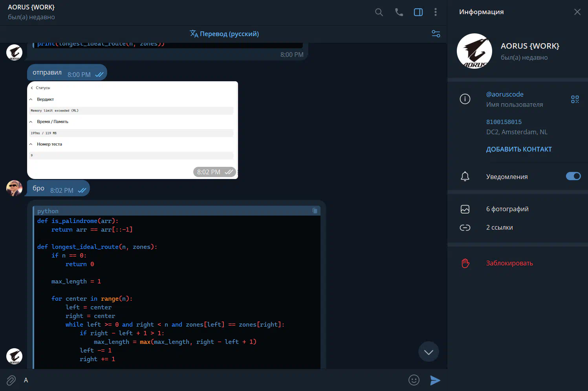Screen dimensions: 588x391
Task: Open the Memory limit screenshot image
Action: 132,130
